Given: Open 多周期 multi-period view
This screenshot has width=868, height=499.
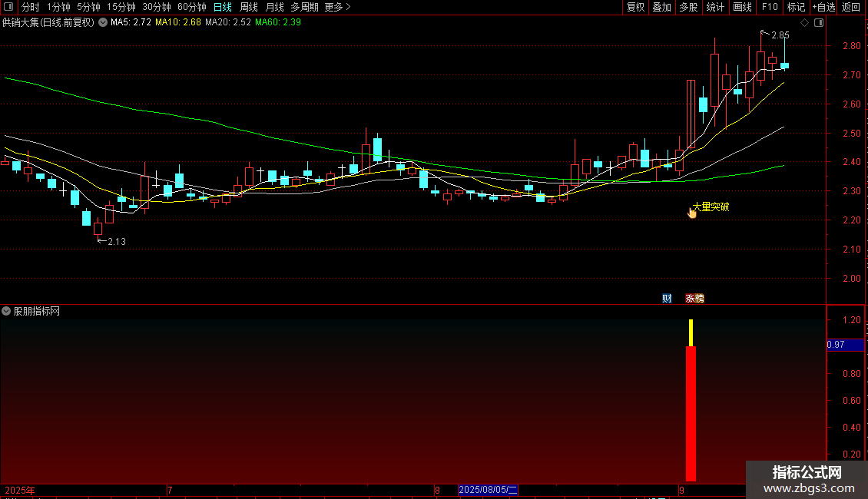Looking at the screenshot, I should click(304, 7).
